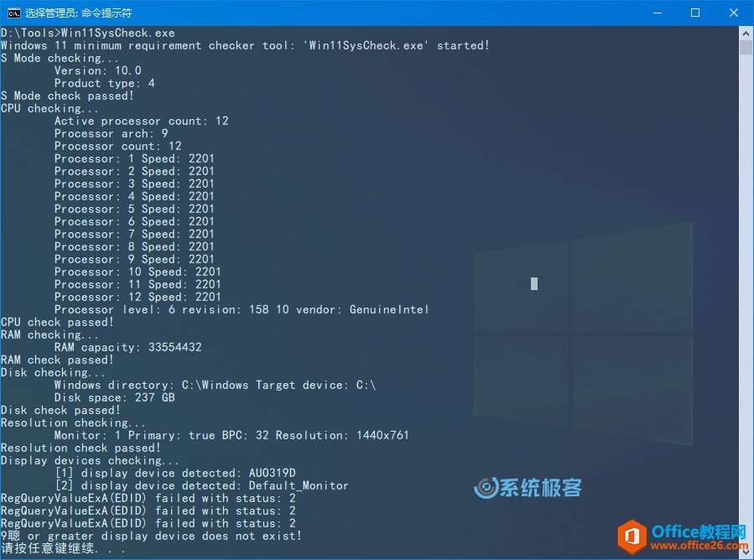Click the 'Resolution: 1440x761' text

(x=342, y=435)
